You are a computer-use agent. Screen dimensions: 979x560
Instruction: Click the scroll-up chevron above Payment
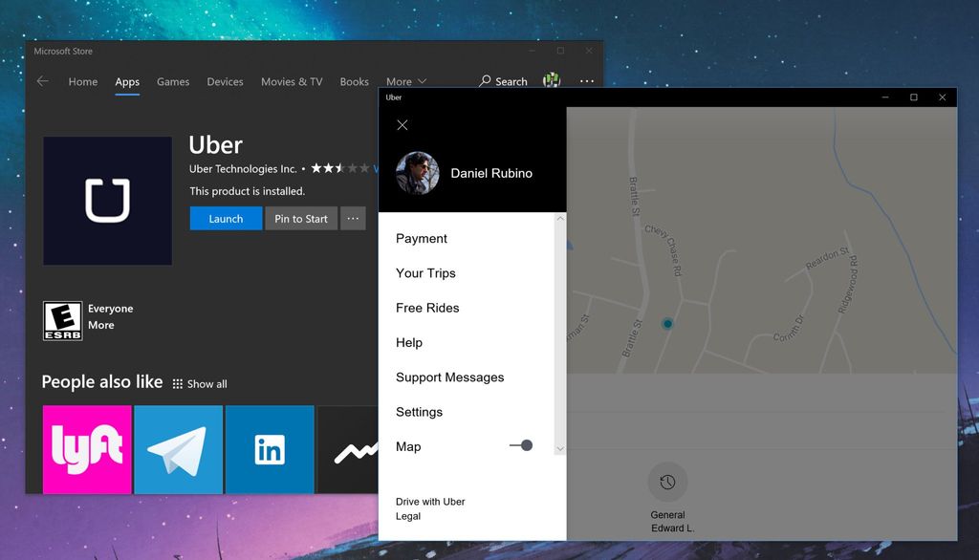click(x=560, y=218)
